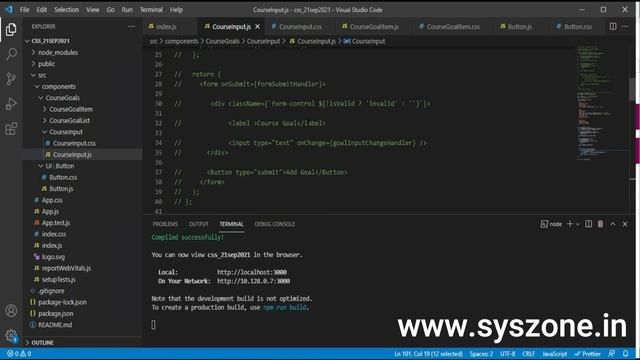Viewport: 640px width, 360px height.
Task: Open the Extensions view
Action: click(x=11, y=129)
